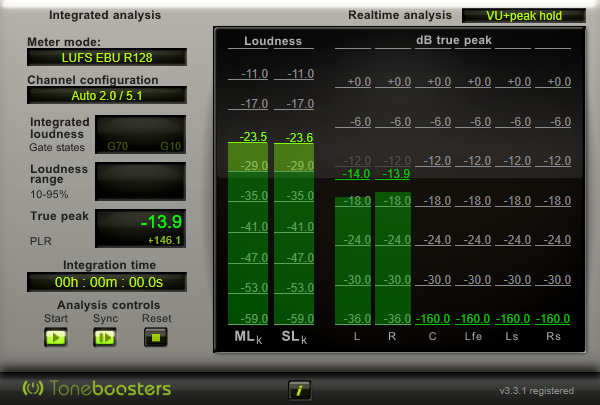
Task: Click the Loudness range display box
Action: (x=139, y=180)
